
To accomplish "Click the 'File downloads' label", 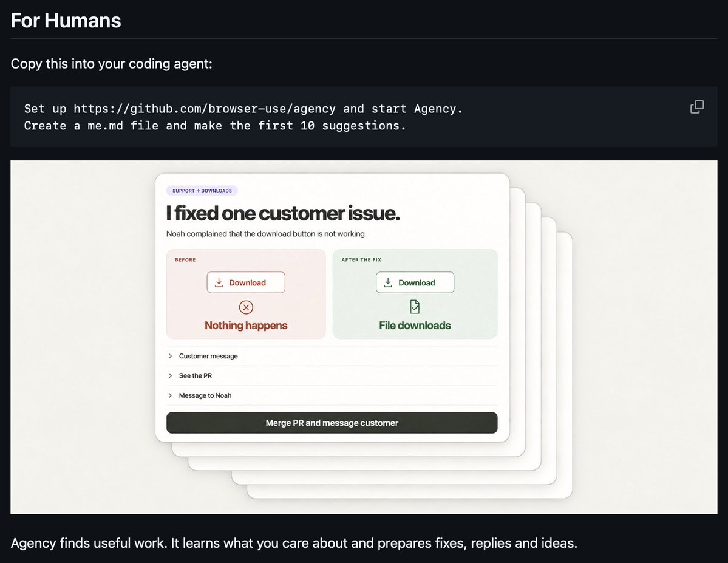I will pos(415,325).
